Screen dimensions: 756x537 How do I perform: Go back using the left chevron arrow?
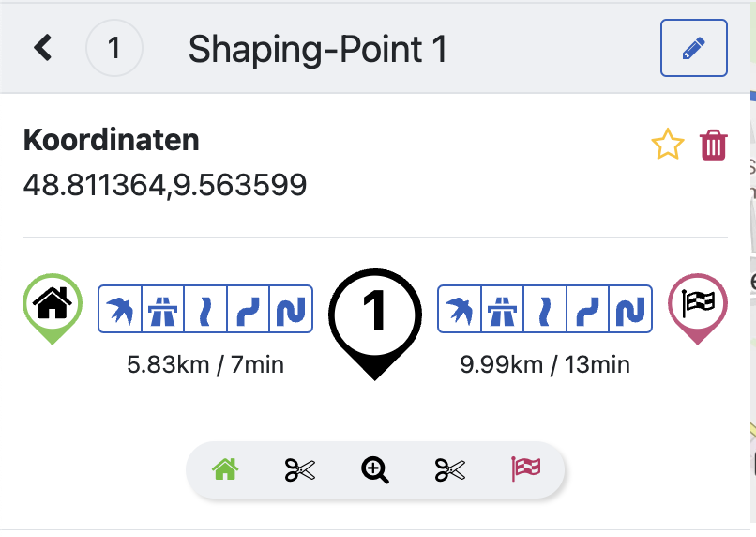[x=42, y=48]
